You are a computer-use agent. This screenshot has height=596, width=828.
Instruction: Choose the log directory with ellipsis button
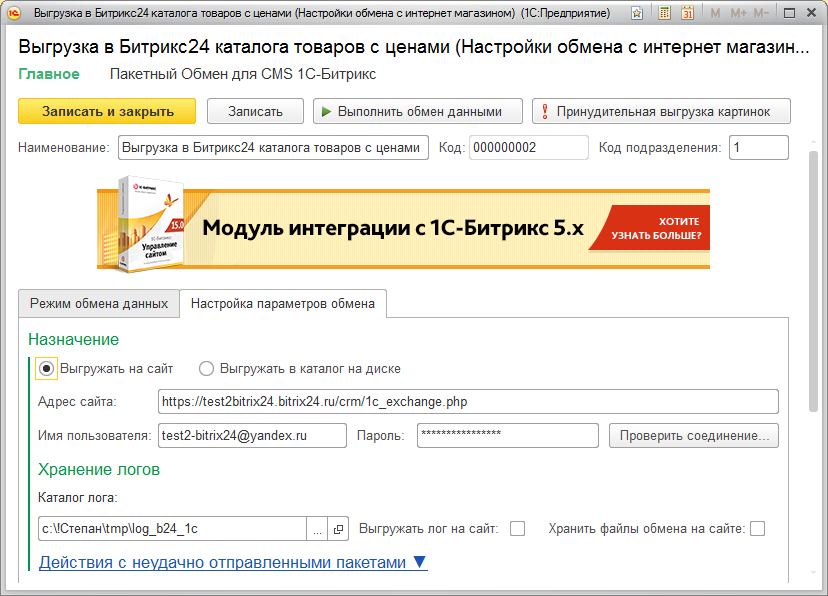(x=317, y=528)
